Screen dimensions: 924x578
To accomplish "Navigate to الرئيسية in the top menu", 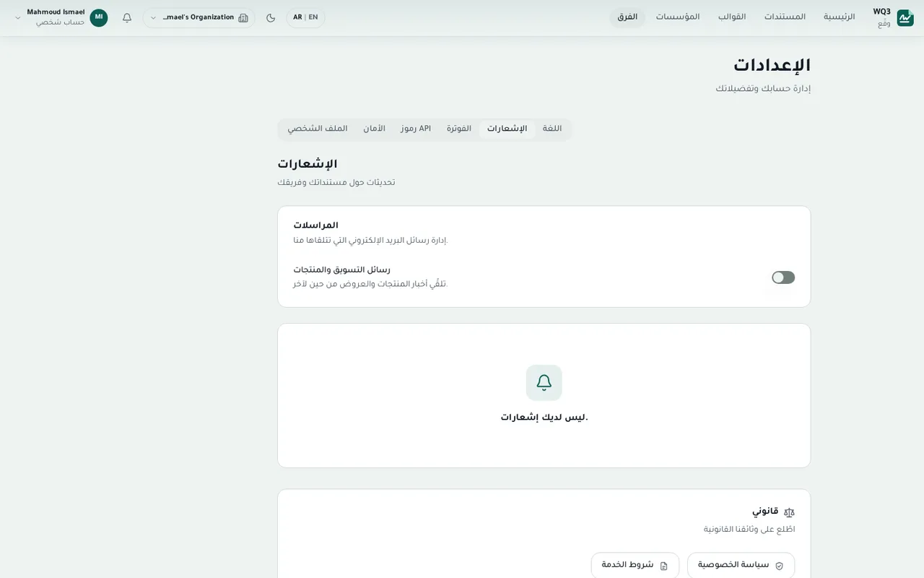I will [x=840, y=17].
